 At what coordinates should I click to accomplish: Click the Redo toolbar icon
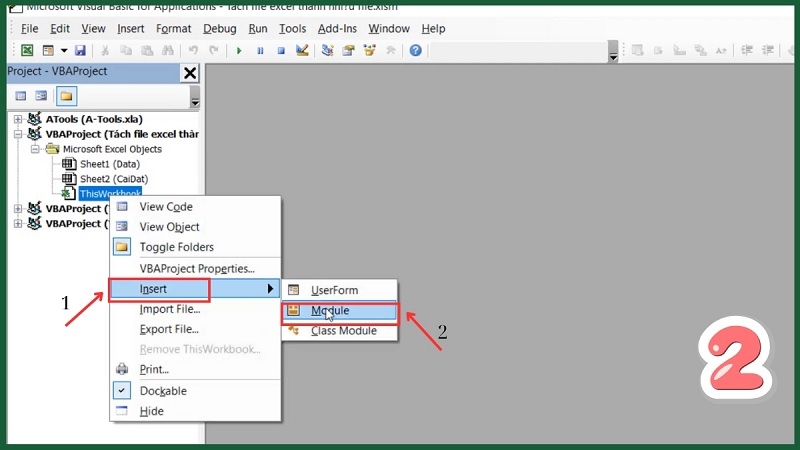tap(214, 50)
